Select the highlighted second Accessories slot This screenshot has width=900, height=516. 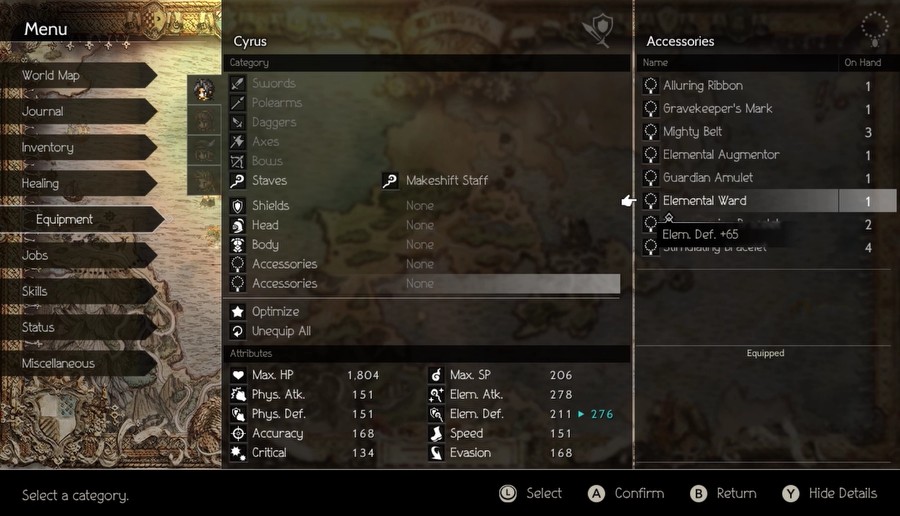pyautogui.click(x=425, y=284)
